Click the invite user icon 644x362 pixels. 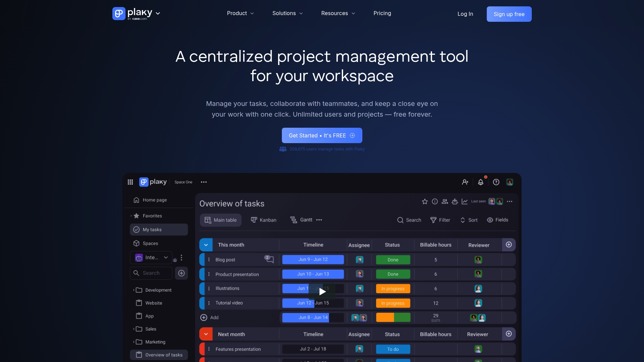[x=465, y=182]
